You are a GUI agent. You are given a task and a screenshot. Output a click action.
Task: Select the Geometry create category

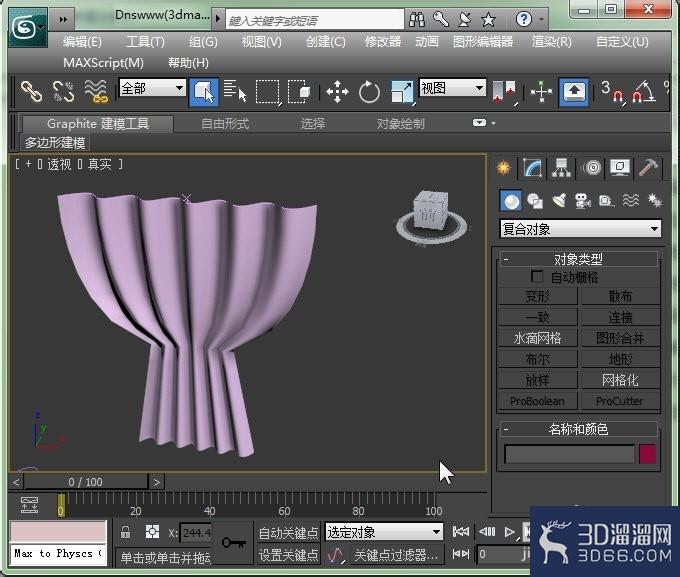click(x=511, y=201)
